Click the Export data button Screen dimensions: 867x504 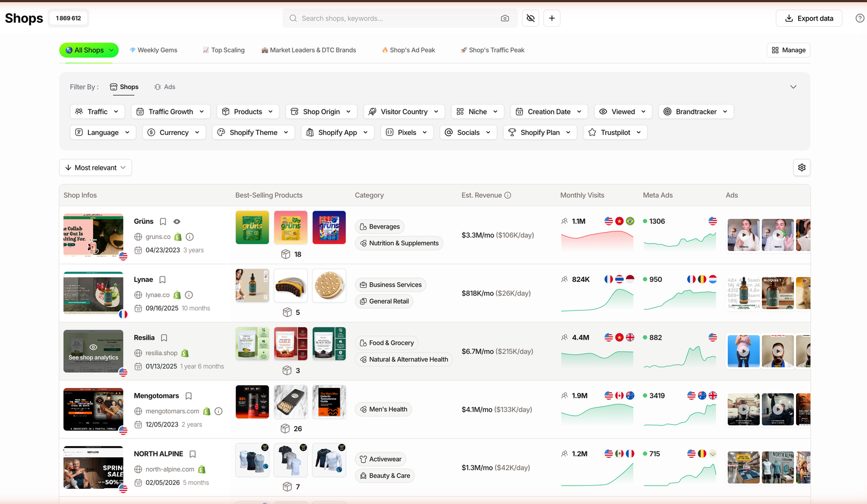[x=809, y=18]
